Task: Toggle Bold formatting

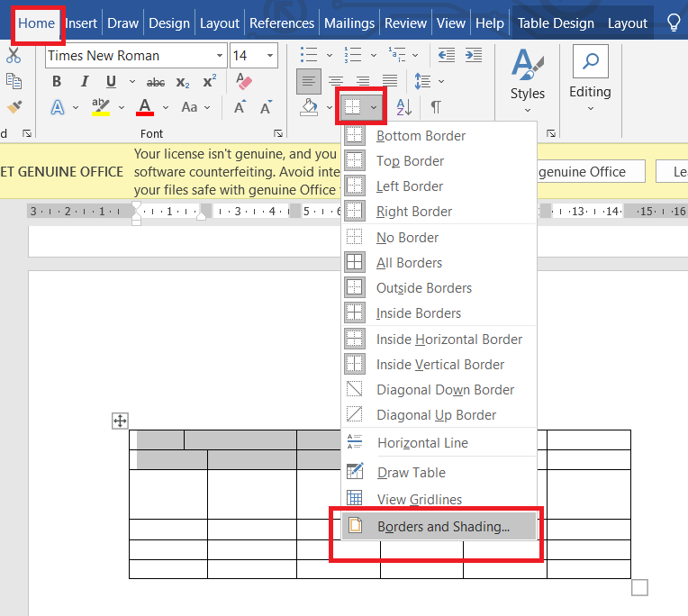Action: 57,82
